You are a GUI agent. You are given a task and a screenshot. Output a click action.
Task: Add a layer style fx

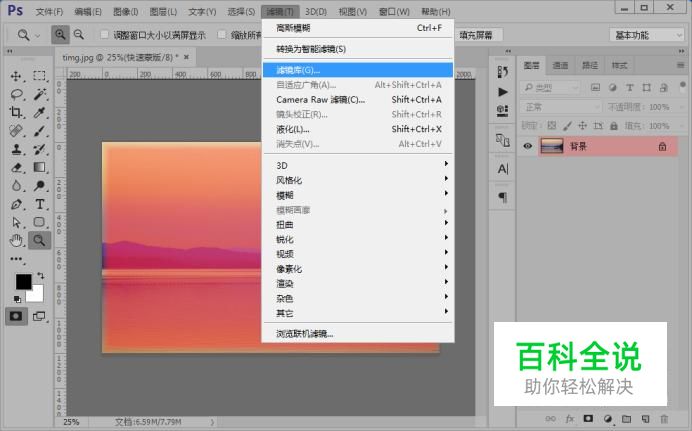570,418
